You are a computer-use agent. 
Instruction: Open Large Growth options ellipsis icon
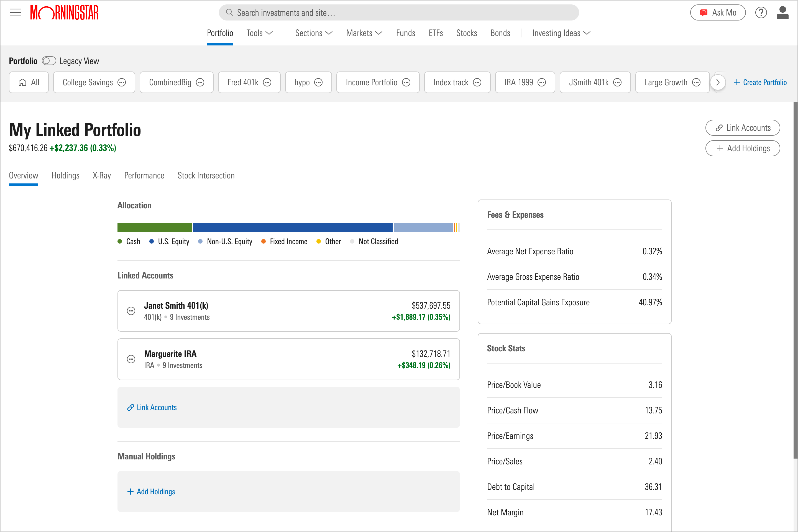coord(696,83)
